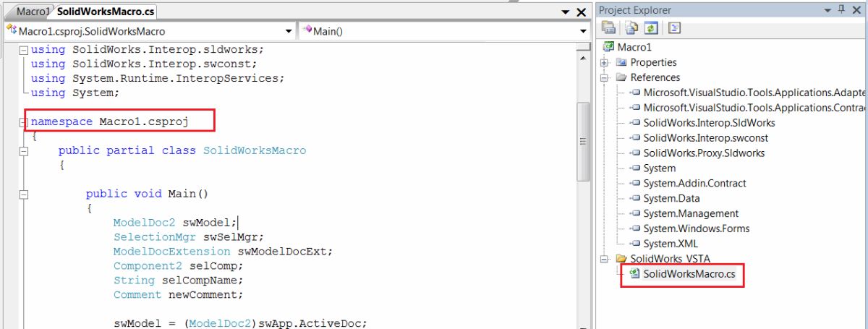Open the Main() members dropdown
The image size is (868, 329).
pos(583,32)
